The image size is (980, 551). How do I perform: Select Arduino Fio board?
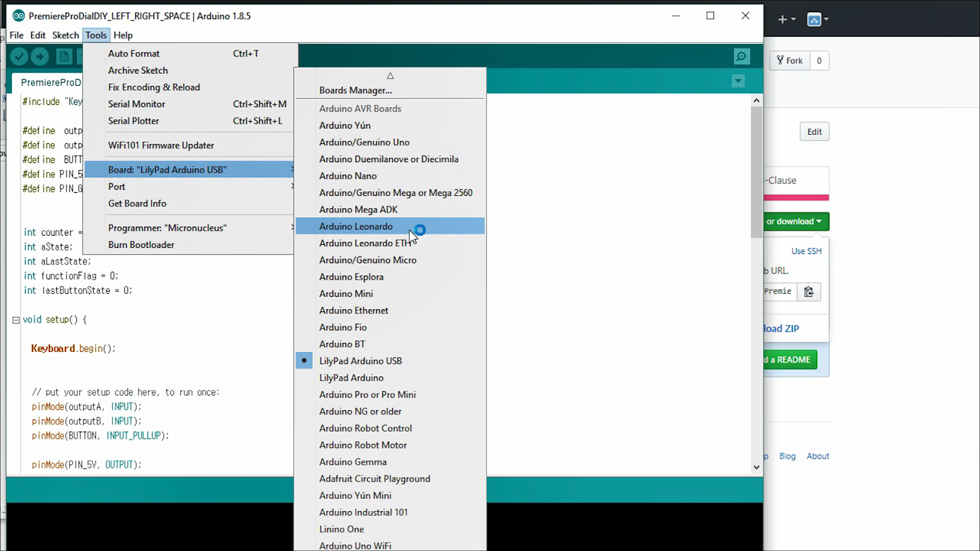[x=390, y=327]
